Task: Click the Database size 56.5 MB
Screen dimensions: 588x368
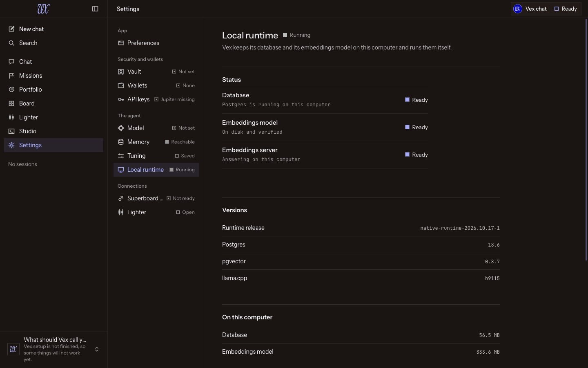Action: [489, 335]
